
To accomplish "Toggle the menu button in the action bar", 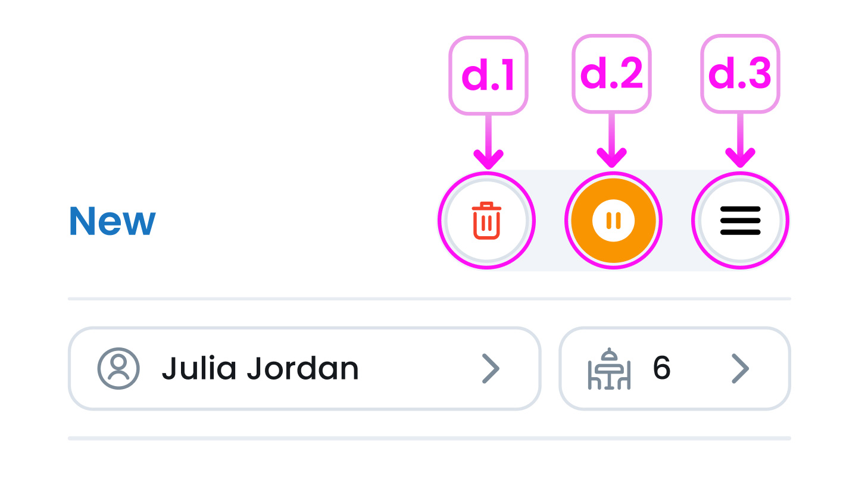I will tap(740, 220).
